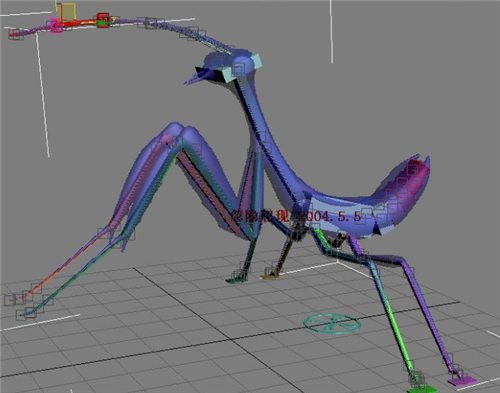Select the teal circular control helper on the grid
The width and height of the screenshot is (500, 393).
click(332, 323)
